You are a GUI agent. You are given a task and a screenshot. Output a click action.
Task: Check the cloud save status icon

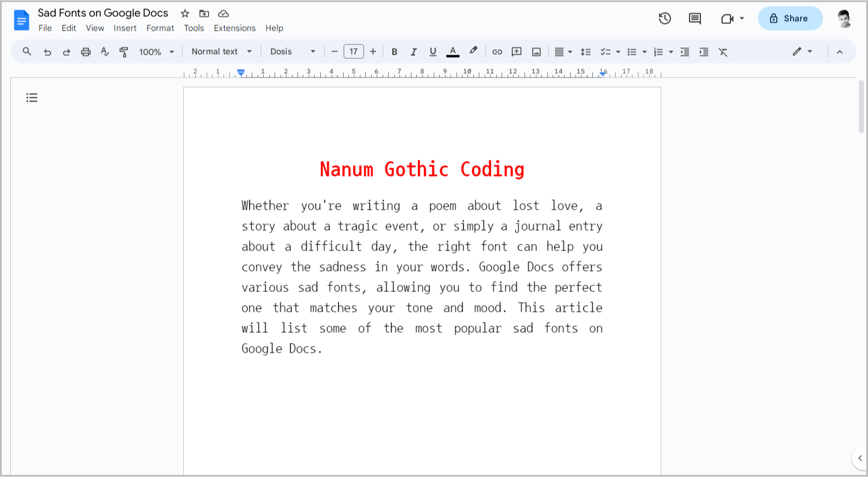(223, 13)
